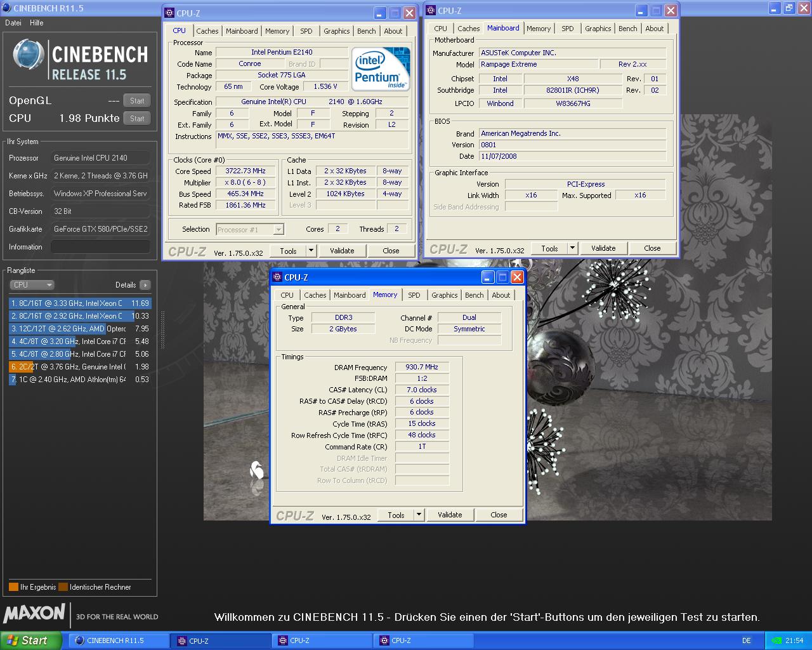Click the CPU-Z icon in CPU tab window title
The image size is (812, 650).
click(169, 13)
